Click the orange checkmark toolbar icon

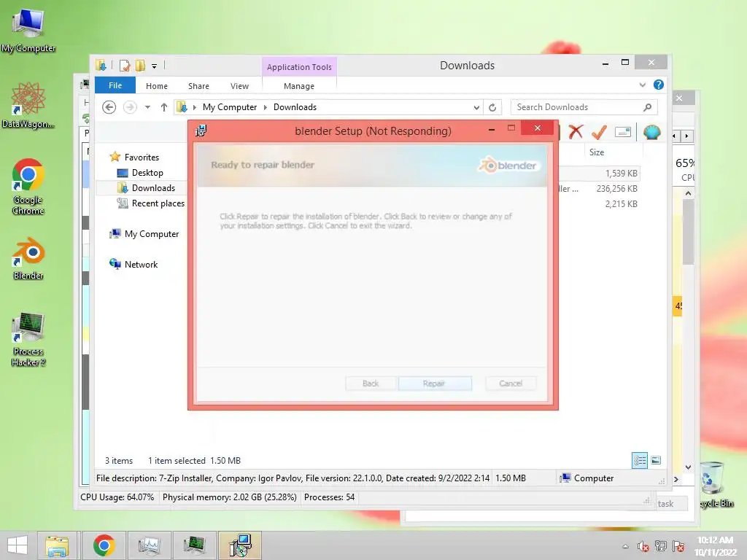599,131
